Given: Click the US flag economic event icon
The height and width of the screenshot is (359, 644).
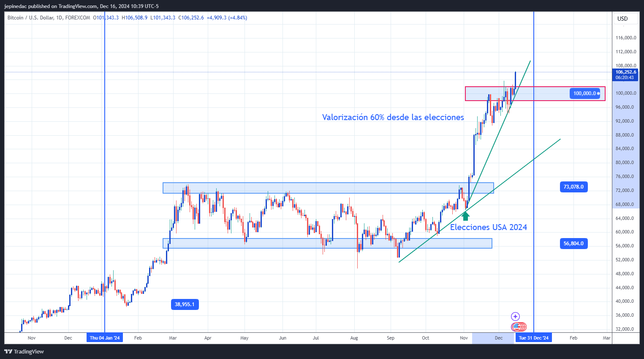Looking at the screenshot, I should tap(516, 327).
